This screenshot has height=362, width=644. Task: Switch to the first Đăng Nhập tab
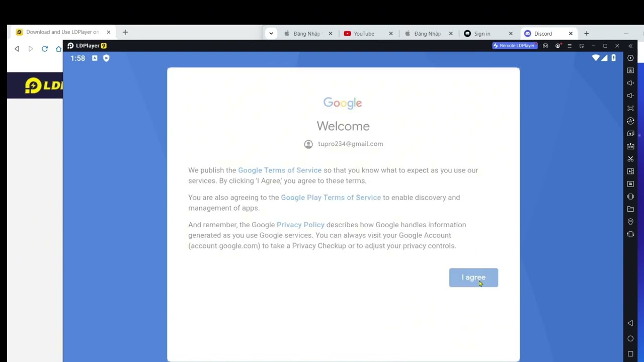click(307, 34)
